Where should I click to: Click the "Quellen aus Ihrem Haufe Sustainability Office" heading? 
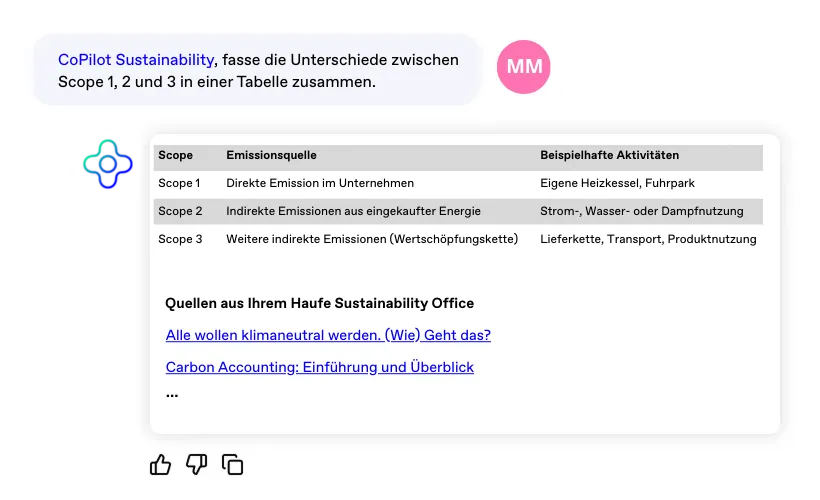point(320,303)
